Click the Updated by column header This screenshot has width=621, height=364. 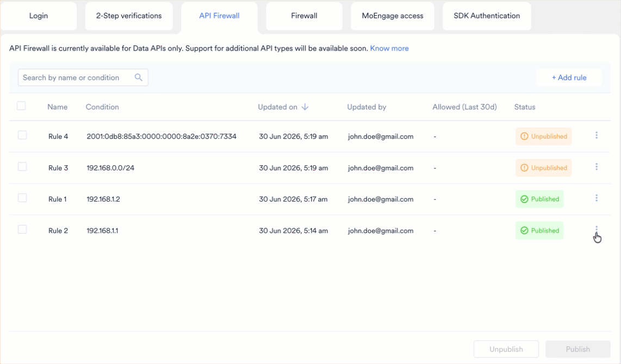tap(367, 107)
